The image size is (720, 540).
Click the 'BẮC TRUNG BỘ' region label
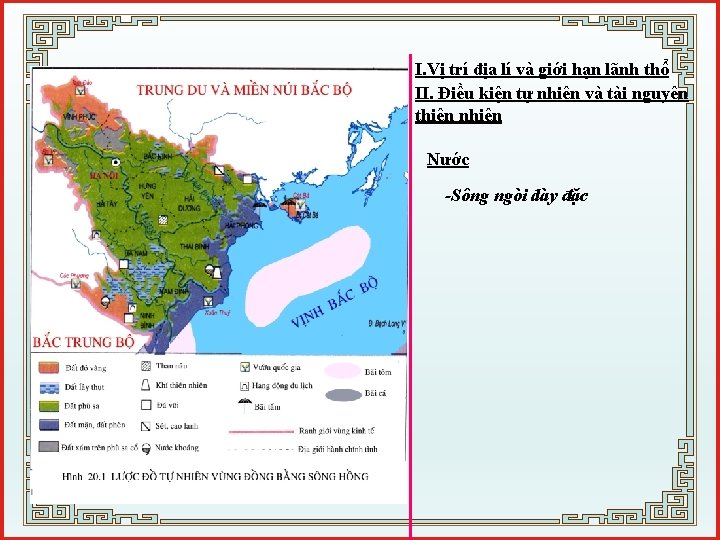tap(84, 342)
